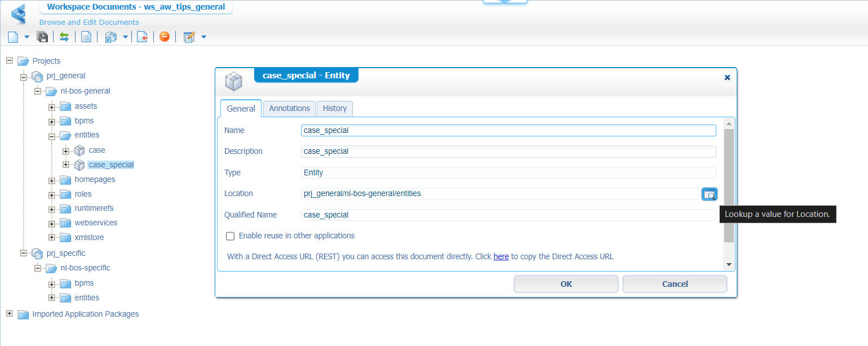Image resolution: width=868 pixels, height=346 pixels.
Task: Click into the Description input field
Action: pyautogui.click(x=508, y=152)
